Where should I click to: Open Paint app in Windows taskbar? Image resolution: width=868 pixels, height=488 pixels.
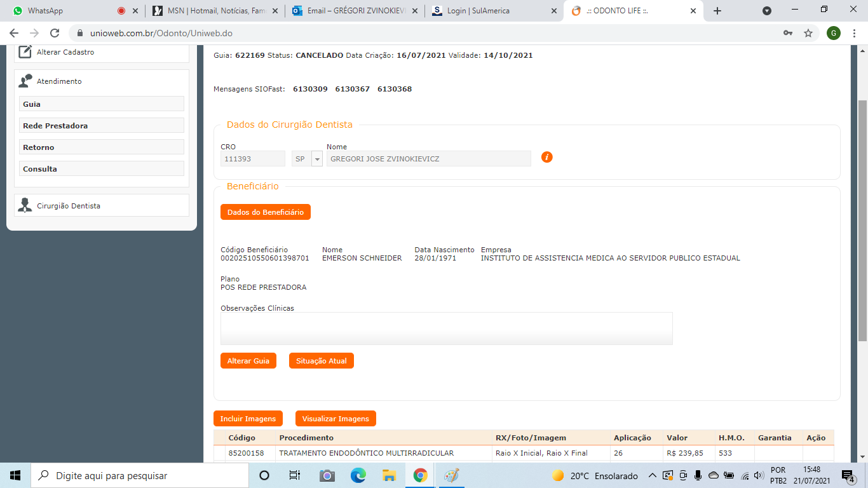pos(451,475)
